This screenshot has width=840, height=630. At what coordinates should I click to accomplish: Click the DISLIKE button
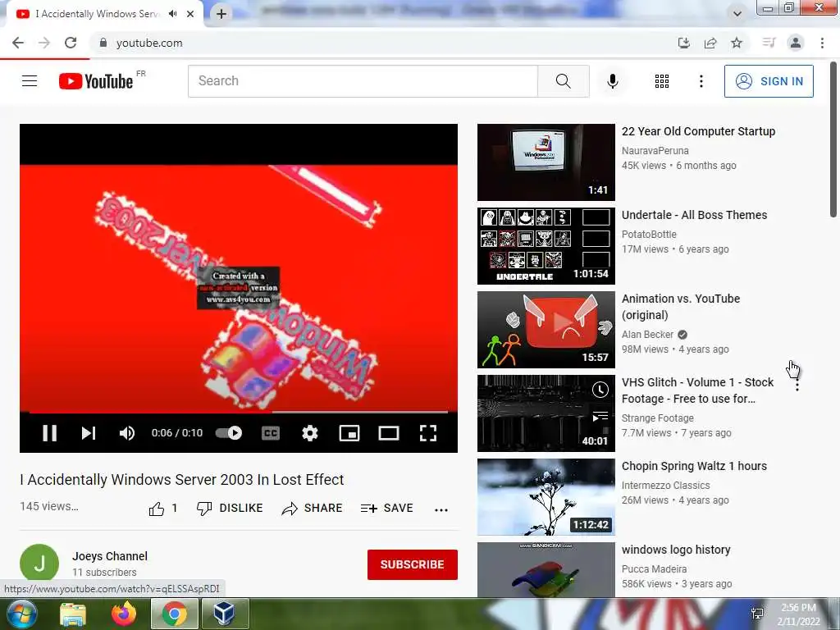pyautogui.click(x=230, y=509)
